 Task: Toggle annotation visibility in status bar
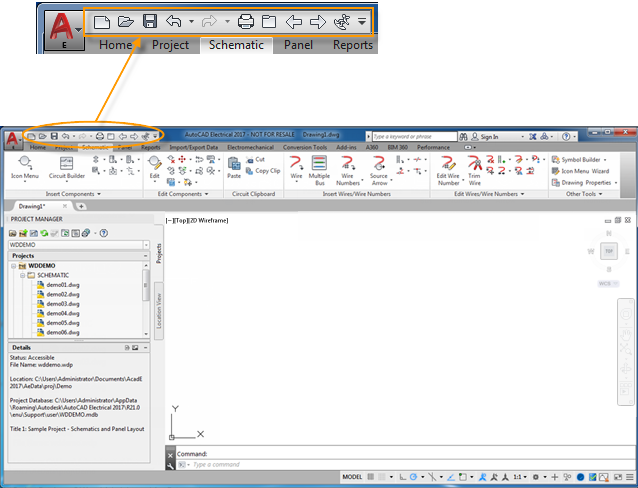[x=483, y=477]
